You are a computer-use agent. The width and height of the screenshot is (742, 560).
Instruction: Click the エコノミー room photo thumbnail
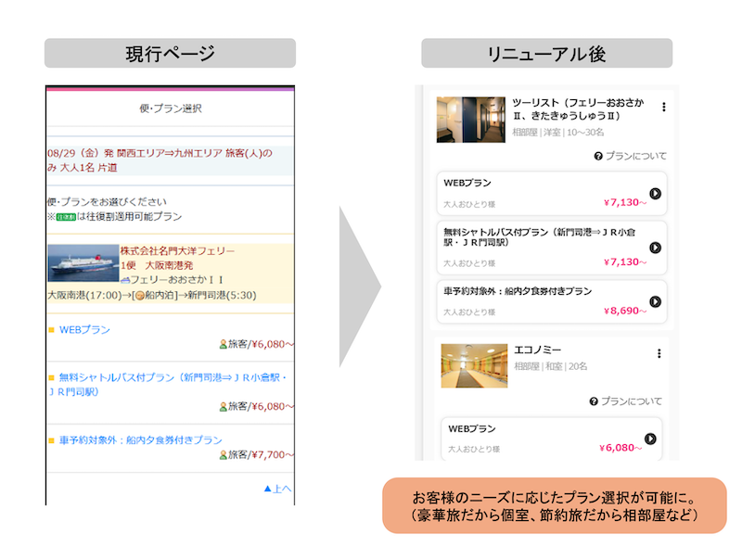473,365
